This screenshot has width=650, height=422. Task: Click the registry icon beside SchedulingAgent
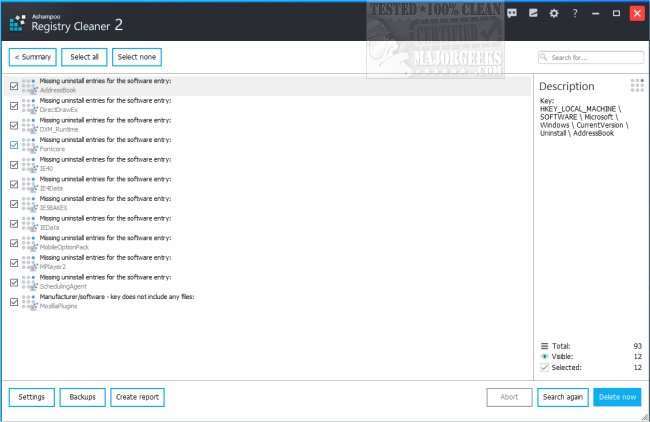click(29, 282)
